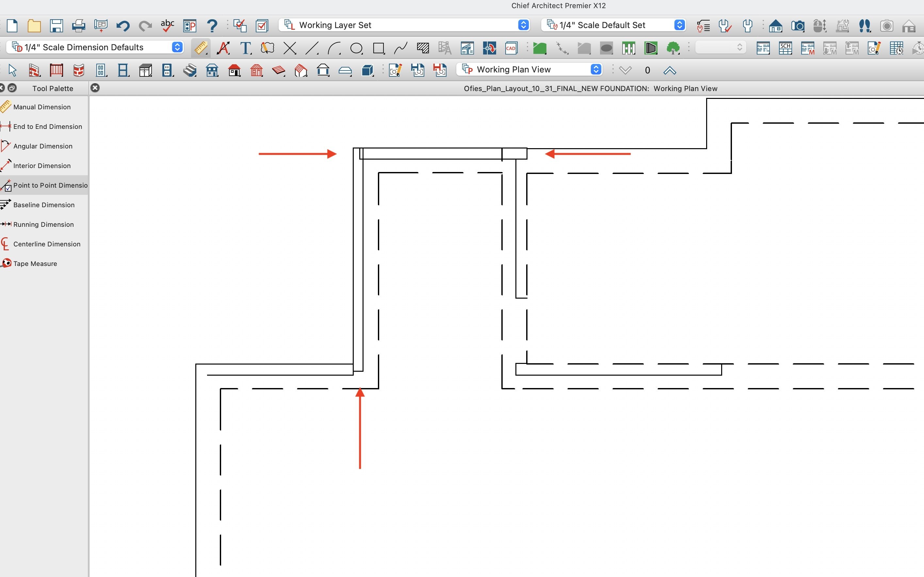924x577 pixels.
Task: Click the Up One Floor arrow
Action: 670,70
